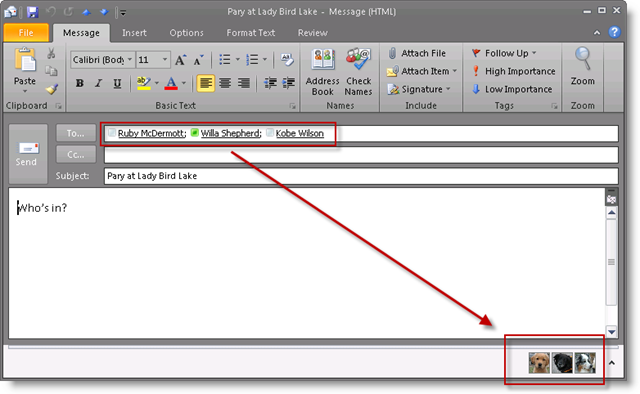Toggle italic formatting
The width and height of the screenshot is (640, 394).
pyautogui.click(x=98, y=83)
